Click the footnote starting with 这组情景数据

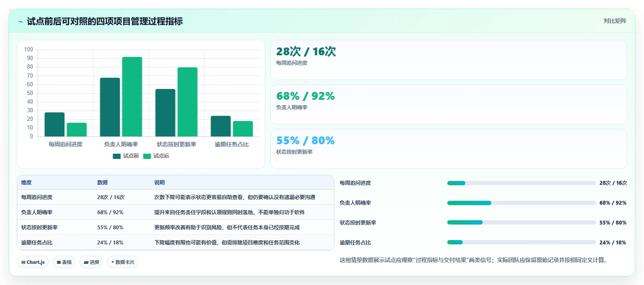(474, 260)
